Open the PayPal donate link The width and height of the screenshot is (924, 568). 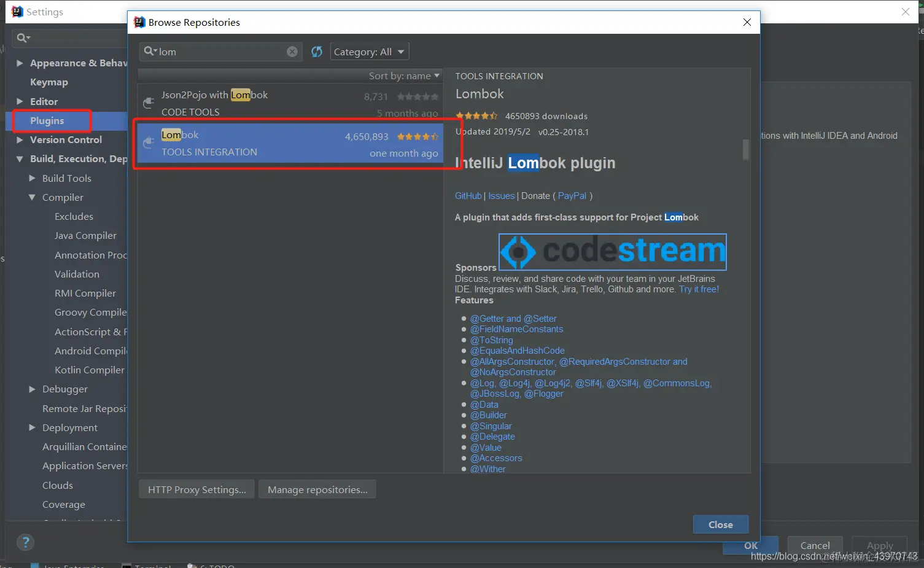[x=572, y=196]
